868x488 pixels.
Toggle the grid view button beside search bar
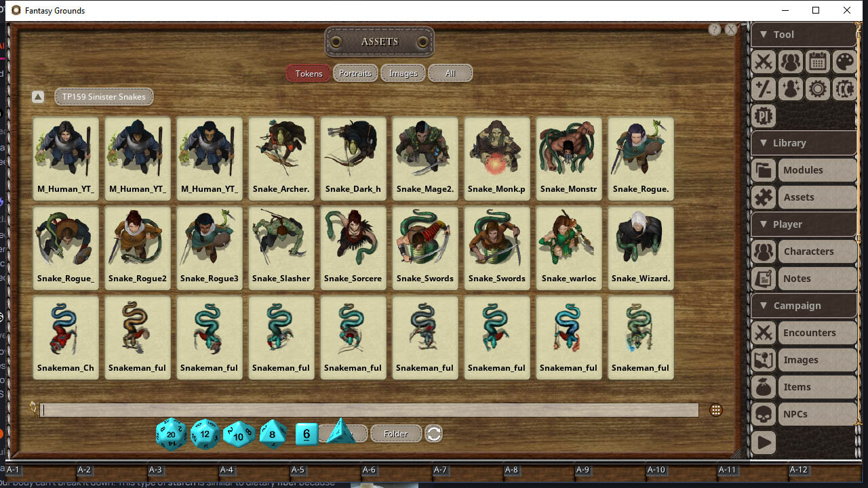716,409
